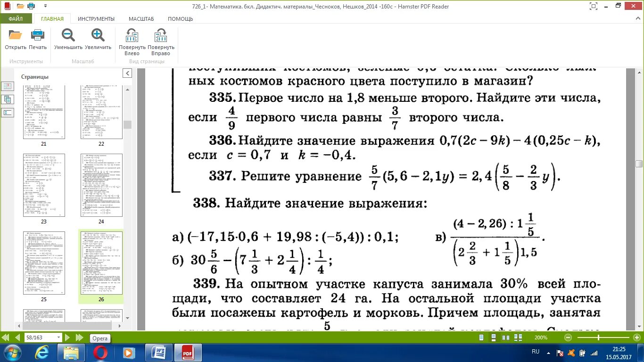This screenshot has height=362, width=644.
Task: Select two-page continuous view mode
Action: 518,337
